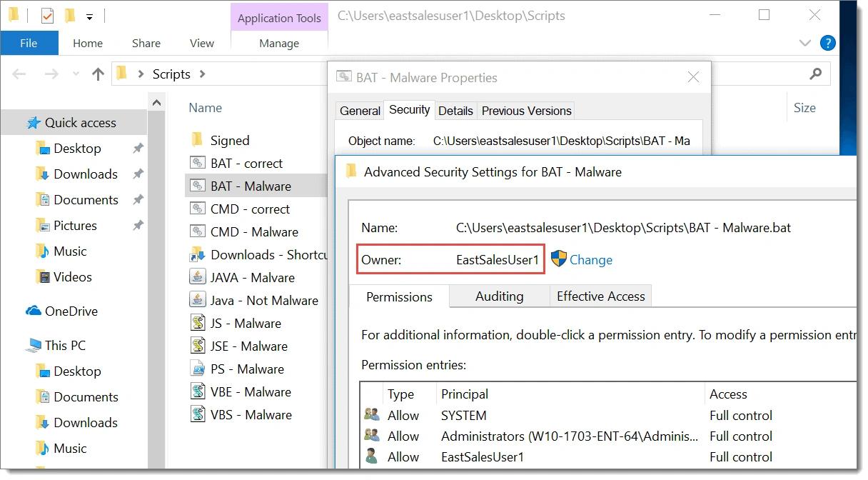Open pinned Pictures under Quick access

75,226
